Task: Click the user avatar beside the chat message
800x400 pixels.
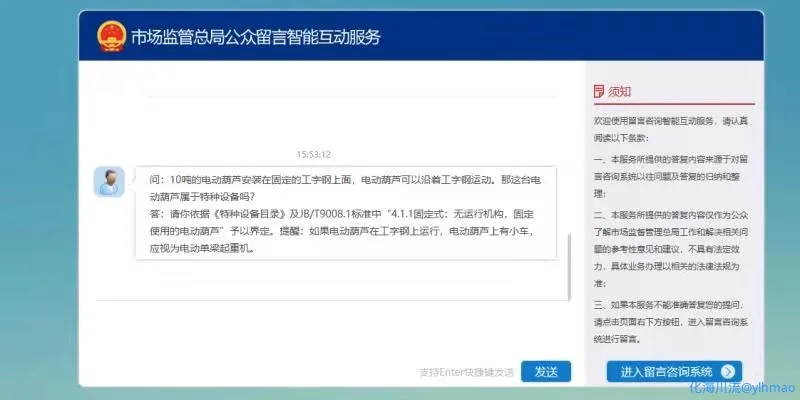Action: (x=109, y=182)
